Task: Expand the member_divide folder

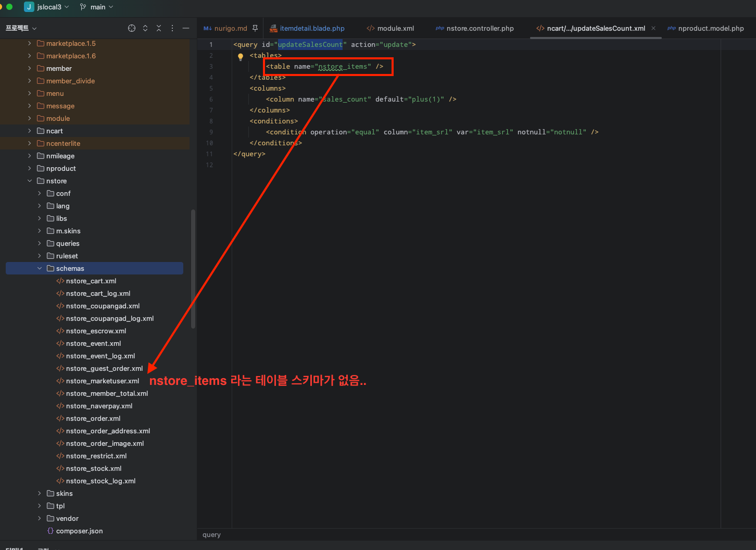Action: point(30,81)
